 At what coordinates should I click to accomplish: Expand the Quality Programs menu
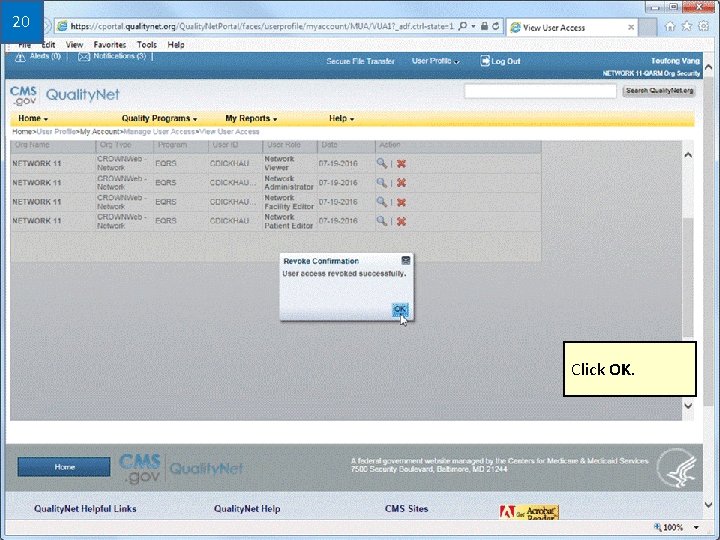(x=159, y=118)
